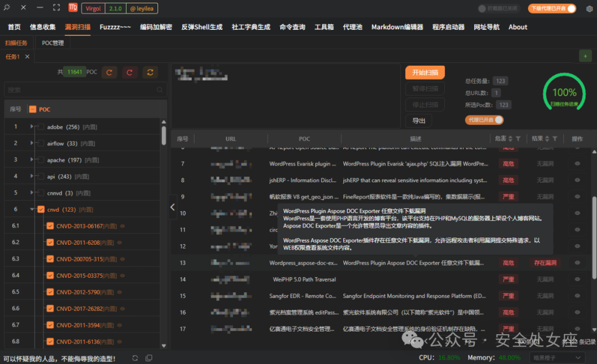Collapse the cnvd tree node

pos(32,209)
